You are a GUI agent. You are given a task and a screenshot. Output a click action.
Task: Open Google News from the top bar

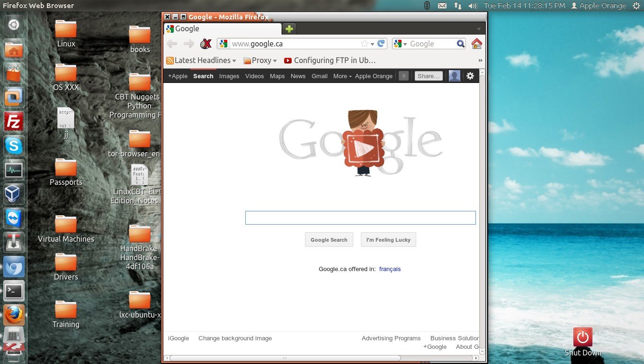click(298, 76)
